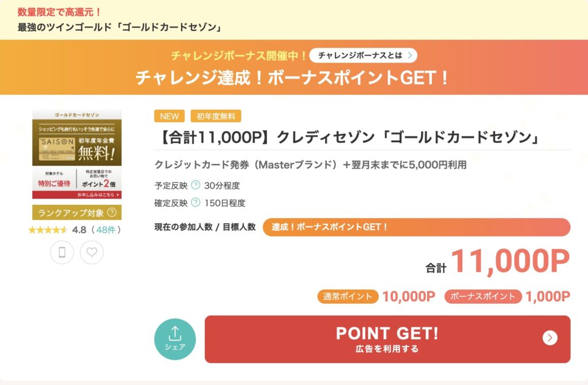Click the arrow circle on POINT GET button
588x385 pixels.
tap(550, 338)
